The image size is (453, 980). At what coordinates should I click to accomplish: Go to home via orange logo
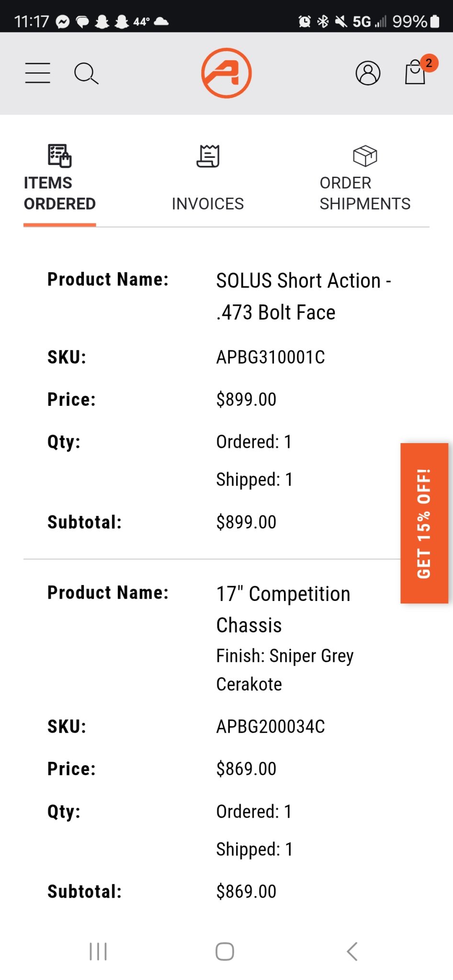pyautogui.click(x=226, y=73)
